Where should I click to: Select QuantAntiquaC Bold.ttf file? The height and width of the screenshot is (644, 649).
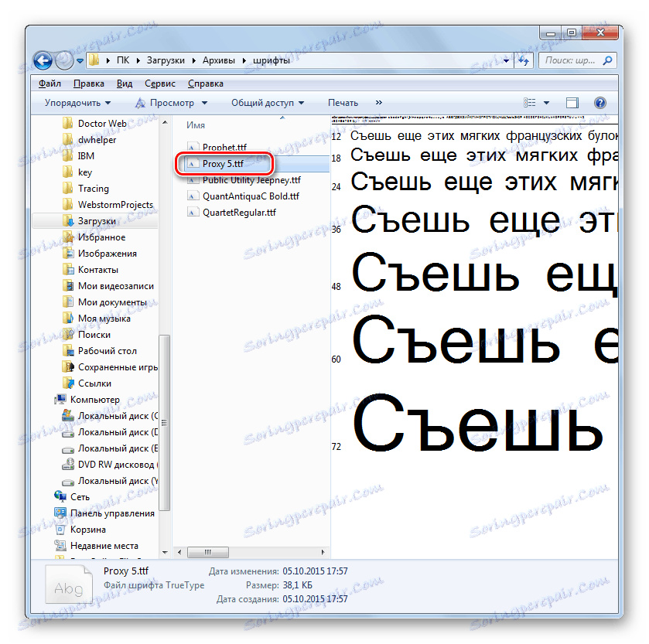(251, 196)
